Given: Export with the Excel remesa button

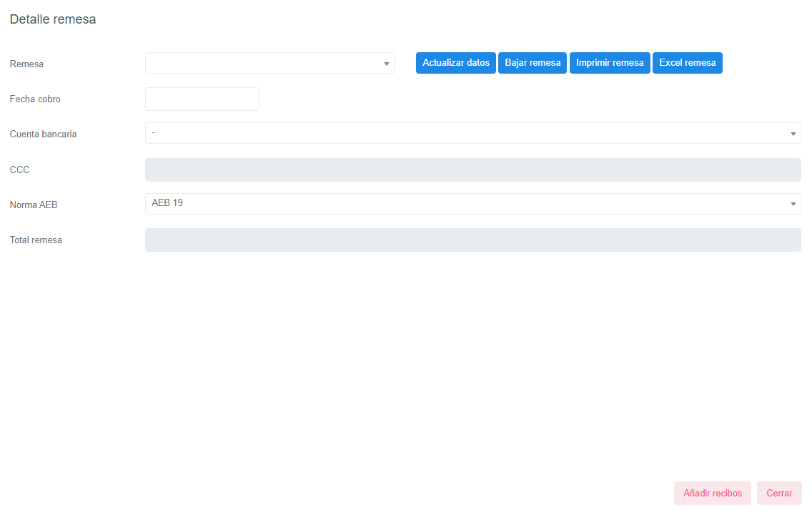Looking at the screenshot, I should tap(687, 63).
